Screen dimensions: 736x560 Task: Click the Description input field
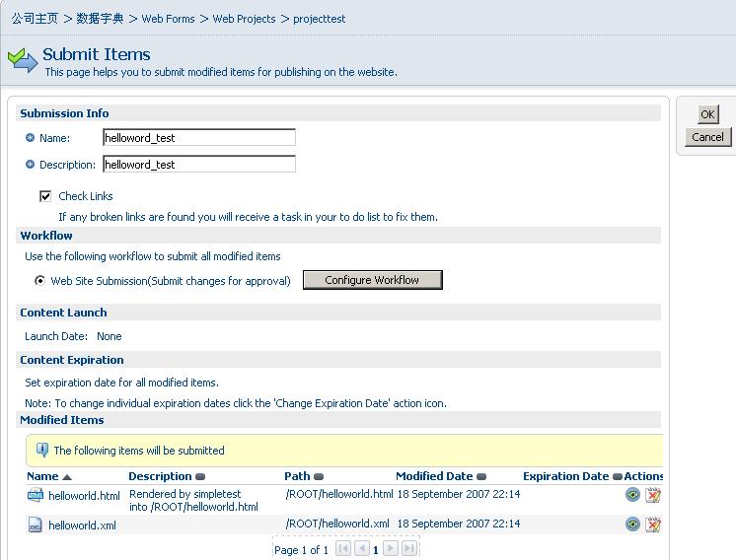199,164
